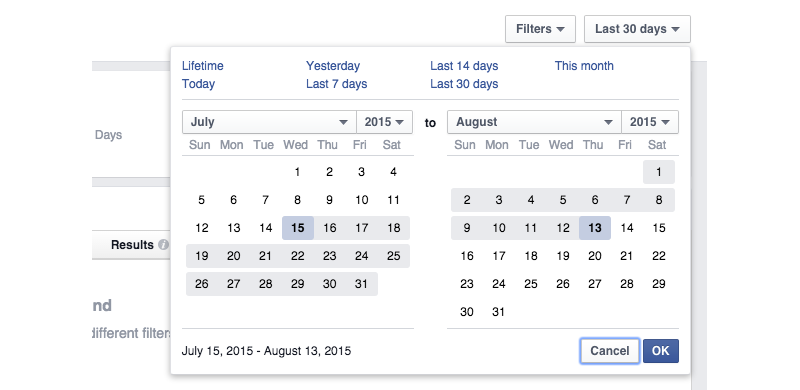Choose August 10 in the end calendar
The width and height of the screenshot is (800, 390).
click(498, 228)
